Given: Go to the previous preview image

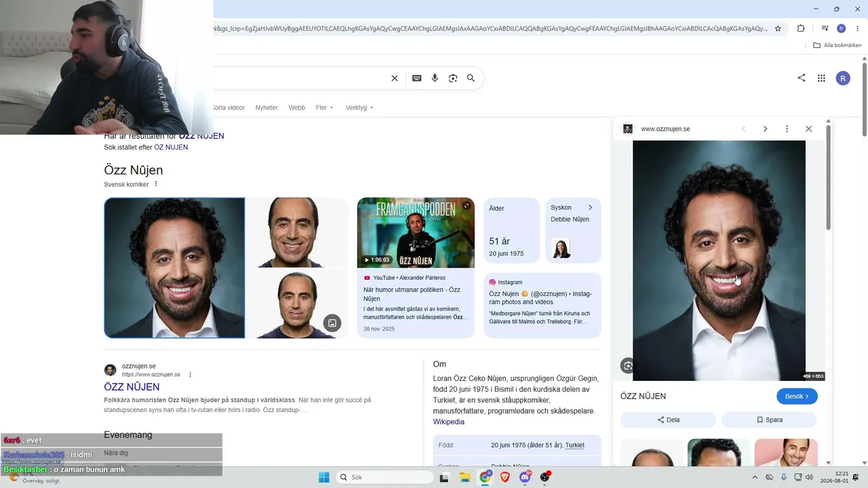Looking at the screenshot, I should pyautogui.click(x=743, y=129).
